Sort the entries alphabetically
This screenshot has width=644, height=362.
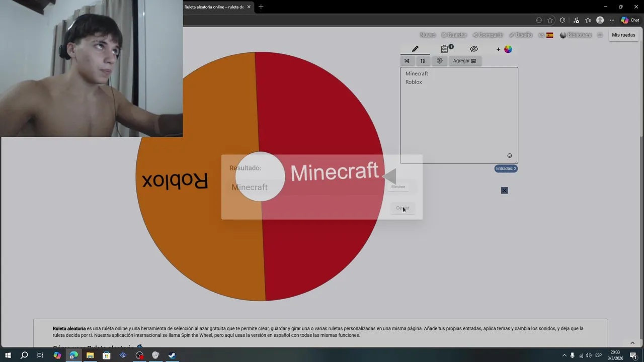(423, 61)
